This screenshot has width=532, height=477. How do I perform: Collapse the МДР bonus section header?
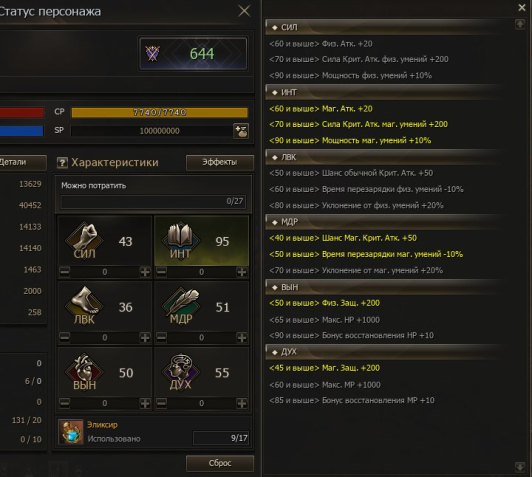[x=383, y=222]
